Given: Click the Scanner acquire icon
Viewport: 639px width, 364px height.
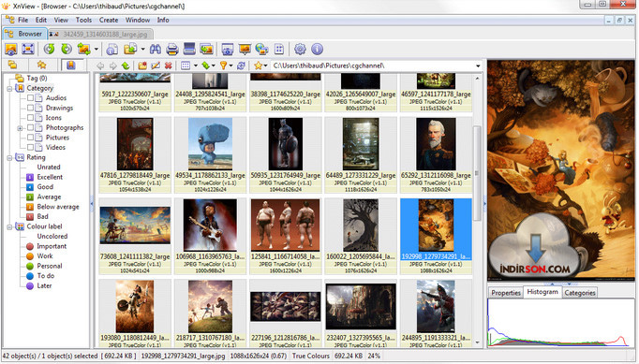Looking at the screenshot, I should click(189, 50).
